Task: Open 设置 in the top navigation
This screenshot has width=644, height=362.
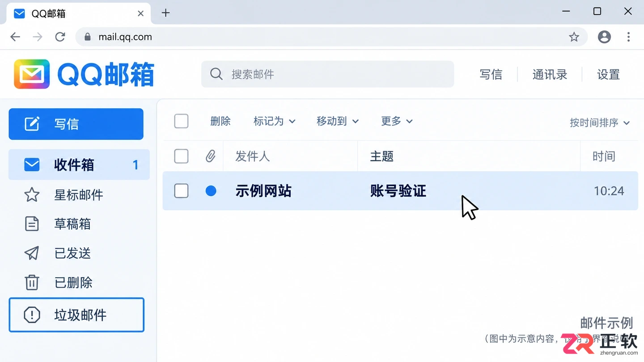Action: point(608,75)
